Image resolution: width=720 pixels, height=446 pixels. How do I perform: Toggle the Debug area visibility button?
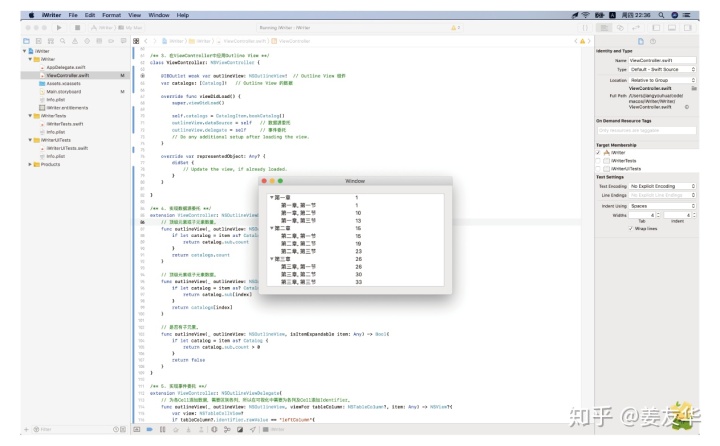pyautogui.click(x=672, y=28)
